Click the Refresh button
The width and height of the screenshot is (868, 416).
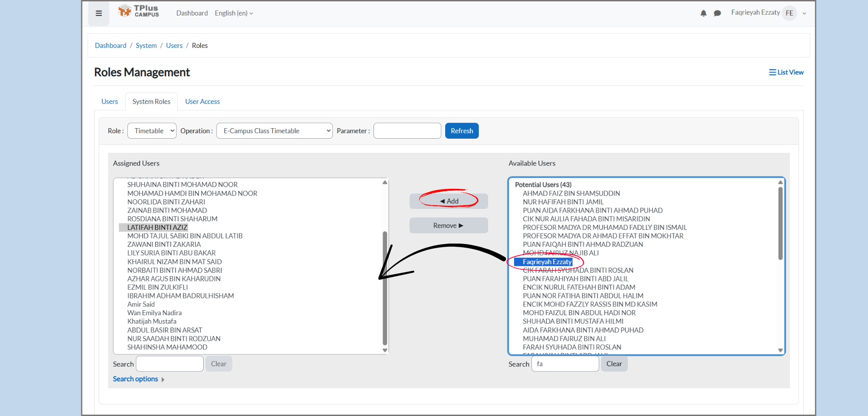[x=462, y=131]
